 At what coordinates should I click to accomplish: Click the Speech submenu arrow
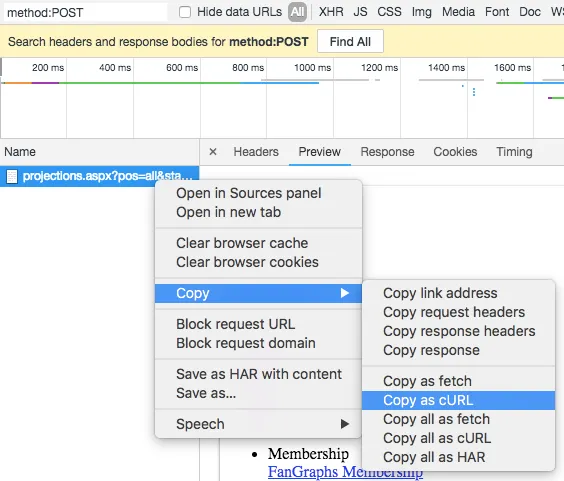point(345,424)
